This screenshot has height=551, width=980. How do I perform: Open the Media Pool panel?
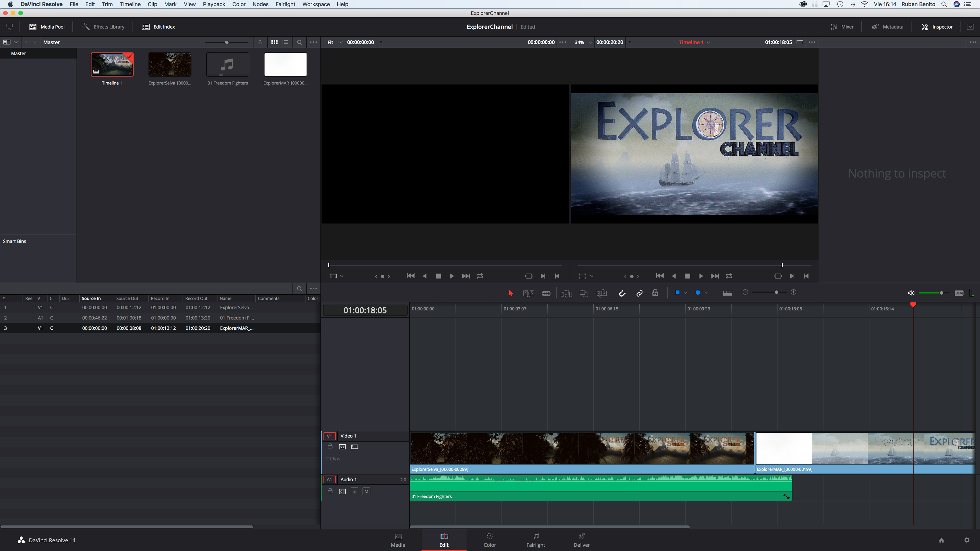click(47, 27)
